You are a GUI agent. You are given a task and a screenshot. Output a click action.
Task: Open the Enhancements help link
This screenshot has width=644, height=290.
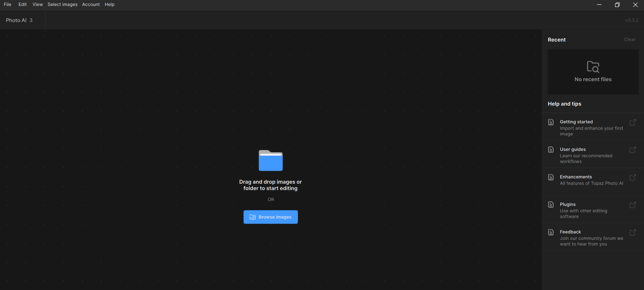(593, 182)
